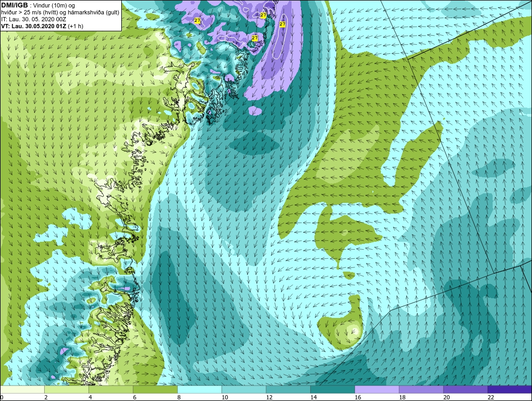Click the legend scale value 2

[x=46, y=398]
